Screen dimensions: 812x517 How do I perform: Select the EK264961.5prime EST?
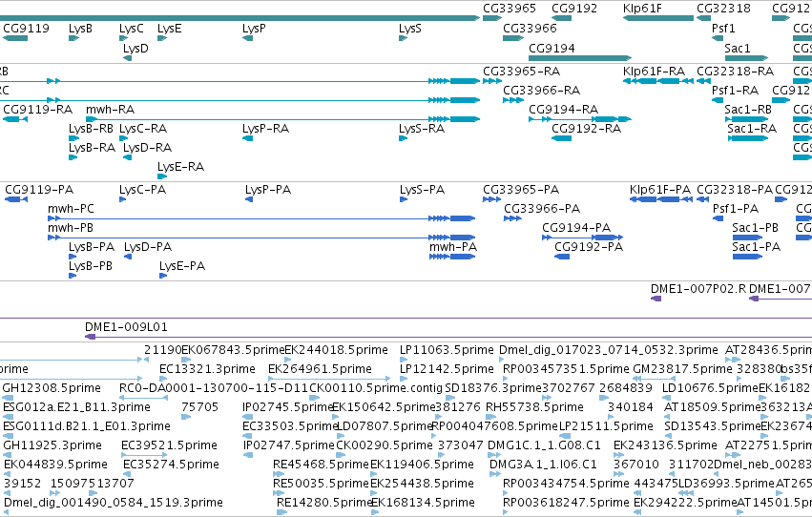[329, 379]
